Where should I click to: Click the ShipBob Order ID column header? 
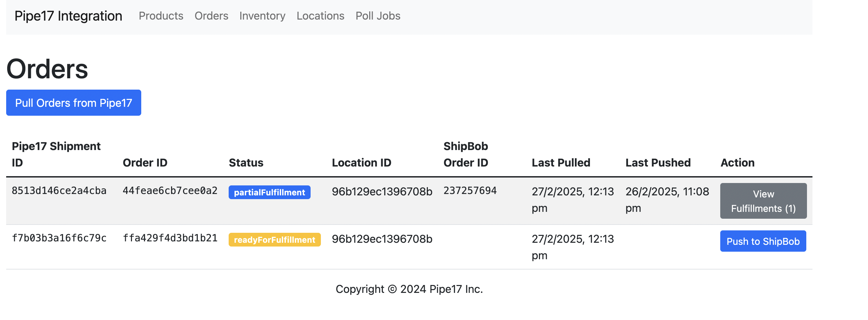point(466,154)
